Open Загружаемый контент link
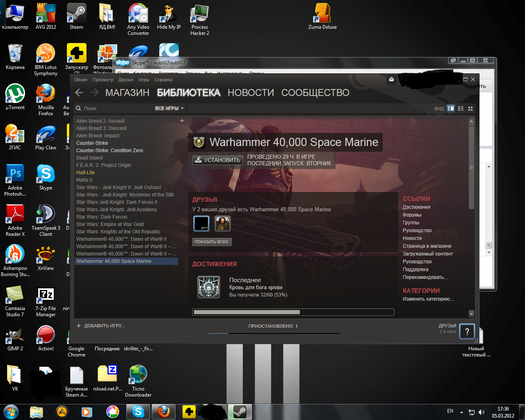 point(428,254)
